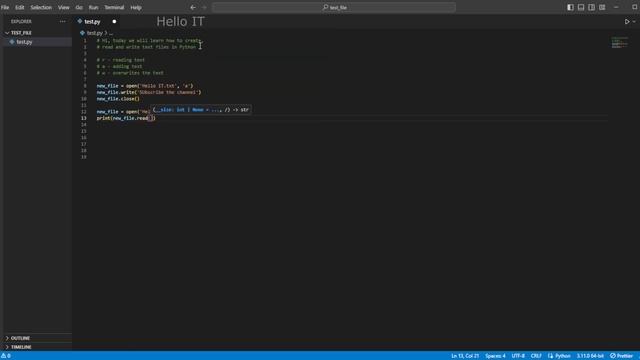The height and width of the screenshot is (360, 640).
Task: Open the Terminal menu
Action: click(114, 7)
